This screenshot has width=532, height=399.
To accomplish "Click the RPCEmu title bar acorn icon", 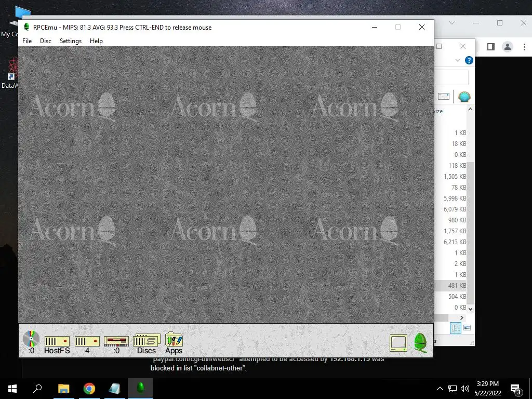I will pos(26,27).
